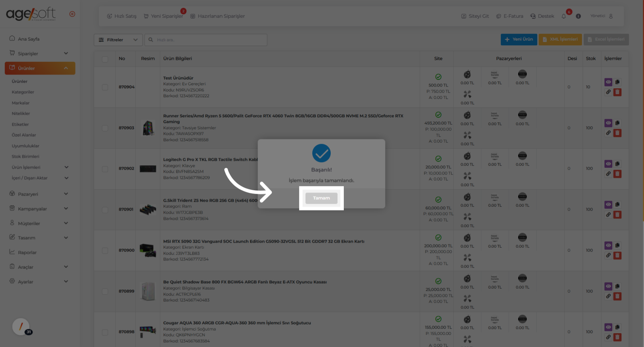Open Nitelikler submenu item
The image size is (644, 347).
tap(21, 114)
